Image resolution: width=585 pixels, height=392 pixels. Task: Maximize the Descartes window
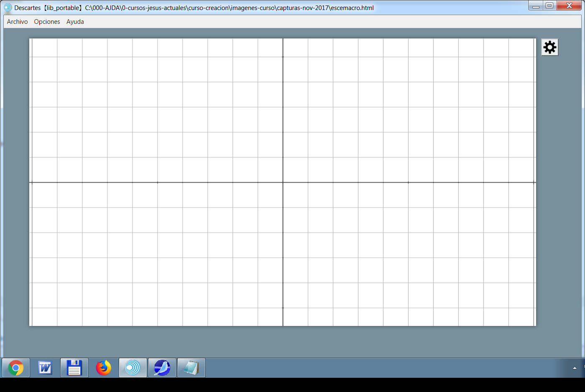[549, 6]
